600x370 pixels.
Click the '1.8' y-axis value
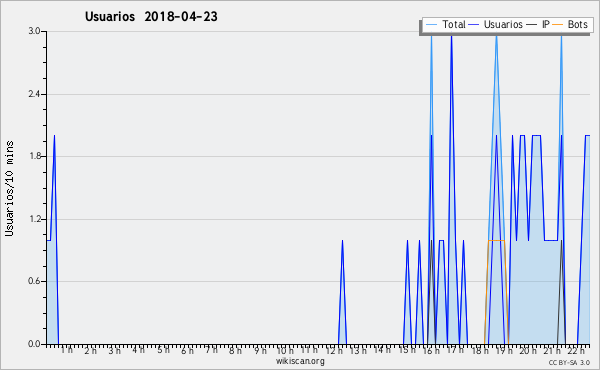click(x=34, y=156)
